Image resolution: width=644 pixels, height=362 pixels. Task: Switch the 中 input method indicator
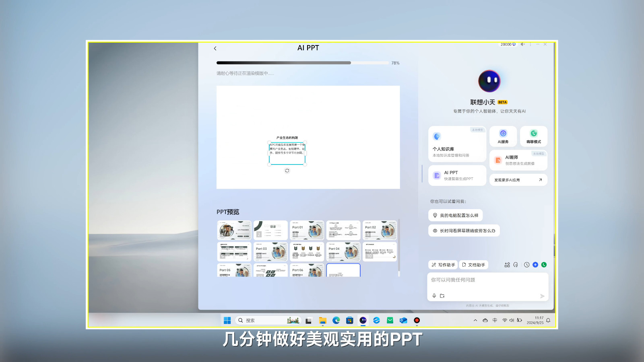point(495,320)
